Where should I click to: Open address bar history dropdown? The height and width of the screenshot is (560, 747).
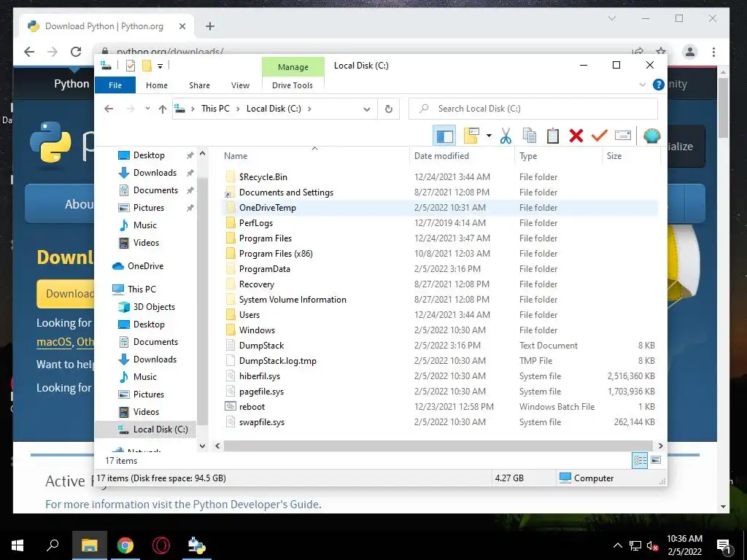[x=366, y=109]
